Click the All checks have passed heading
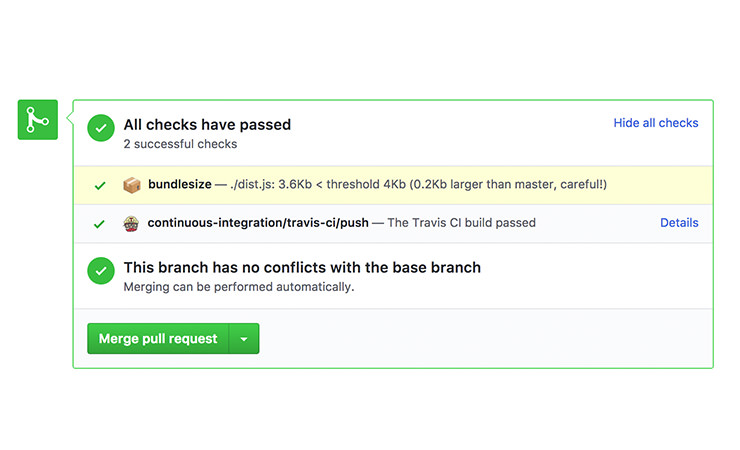 click(x=207, y=125)
